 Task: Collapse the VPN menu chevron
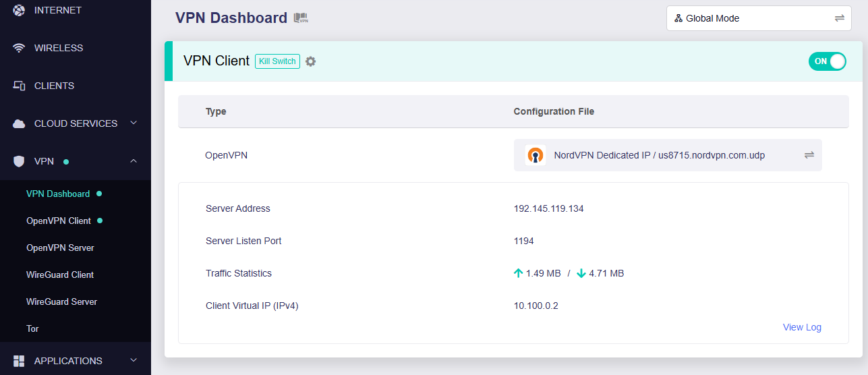coord(134,161)
